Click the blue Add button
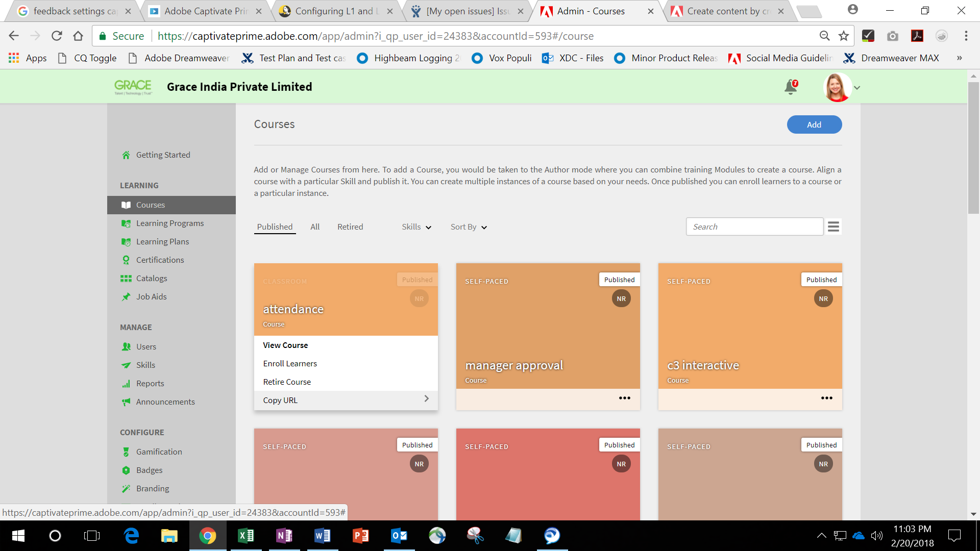The width and height of the screenshot is (980, 551). 814,124
